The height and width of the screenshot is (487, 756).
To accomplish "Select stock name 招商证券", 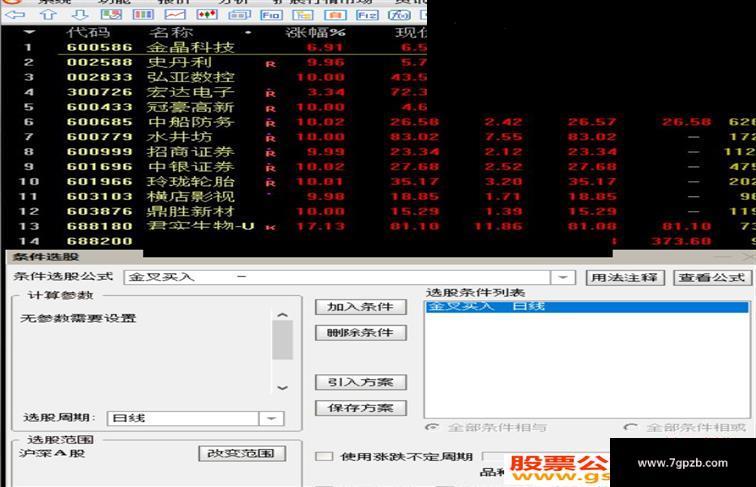I will (x=191, y=152).
